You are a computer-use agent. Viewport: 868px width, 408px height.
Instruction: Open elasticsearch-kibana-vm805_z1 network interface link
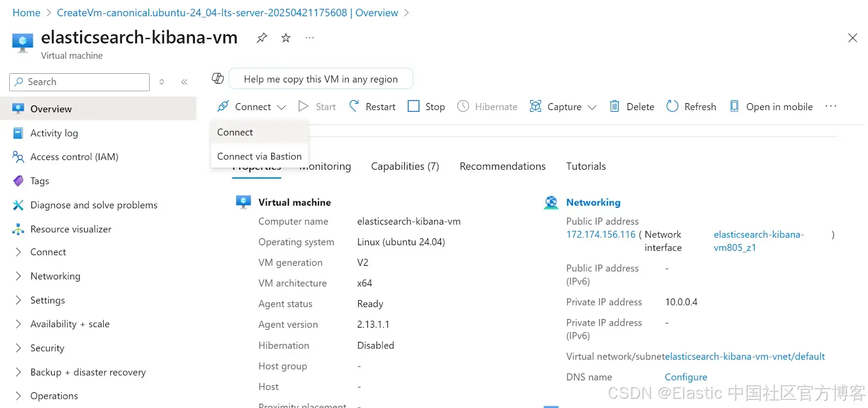click(758, 241)
